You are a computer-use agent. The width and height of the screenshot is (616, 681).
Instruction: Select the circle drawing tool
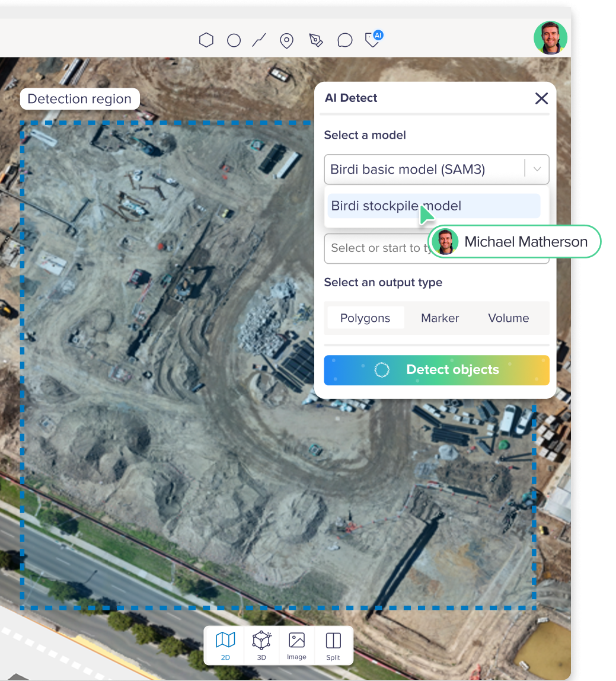[x=234, y=40]
